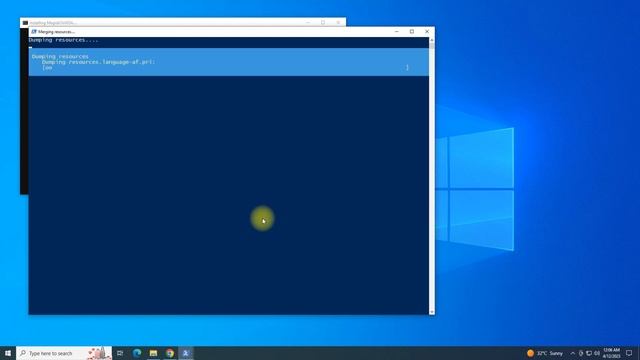The width and height of the screenshot is (640, 360).
Task: Click the 'Type here to search' box
Action: coord(64,353)
